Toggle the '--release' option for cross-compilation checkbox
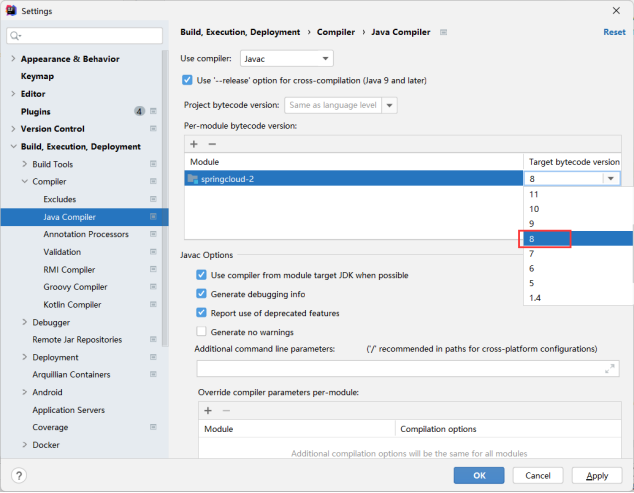This screenshot has width=634, height=493. pyautogui.click(x=188, y=80)
